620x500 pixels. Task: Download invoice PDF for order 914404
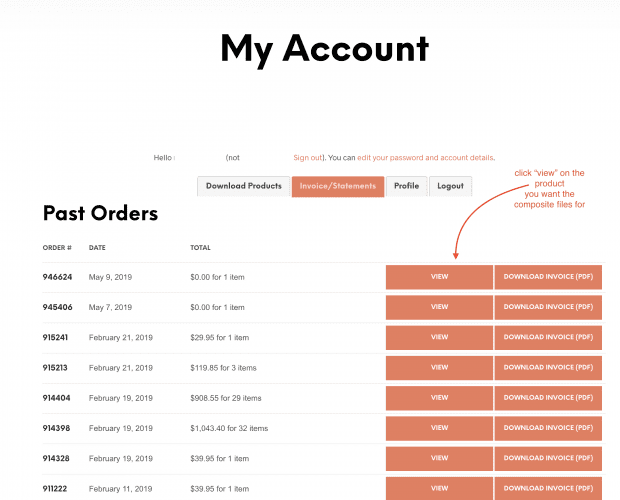click(548, 398)
